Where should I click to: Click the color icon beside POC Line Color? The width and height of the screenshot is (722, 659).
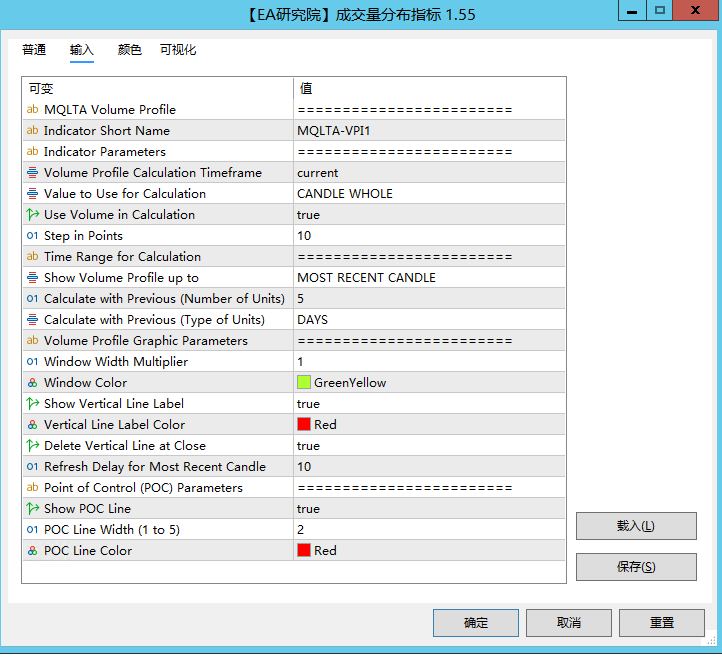tap(32, 551)
